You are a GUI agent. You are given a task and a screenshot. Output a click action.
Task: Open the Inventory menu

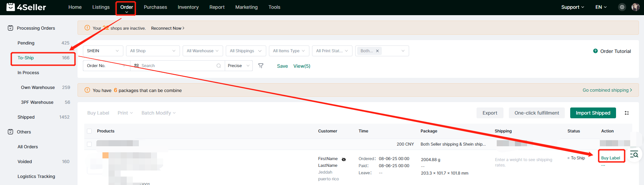pos(188,7)
